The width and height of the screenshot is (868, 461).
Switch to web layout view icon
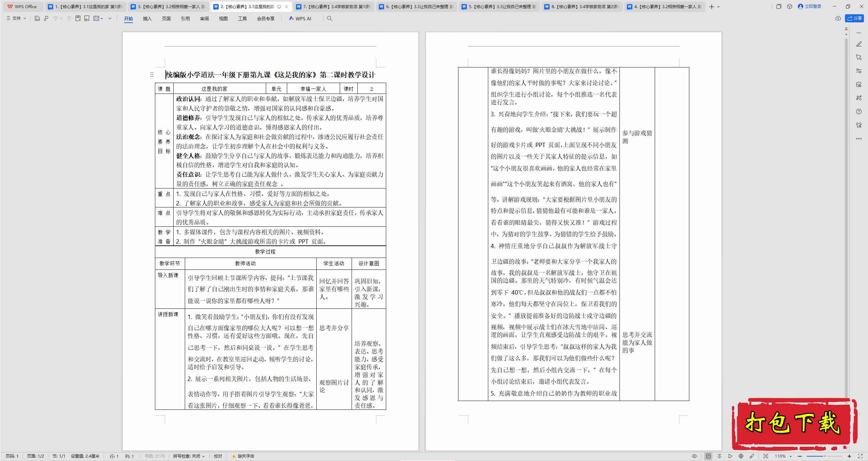click(x=741, y=456)
